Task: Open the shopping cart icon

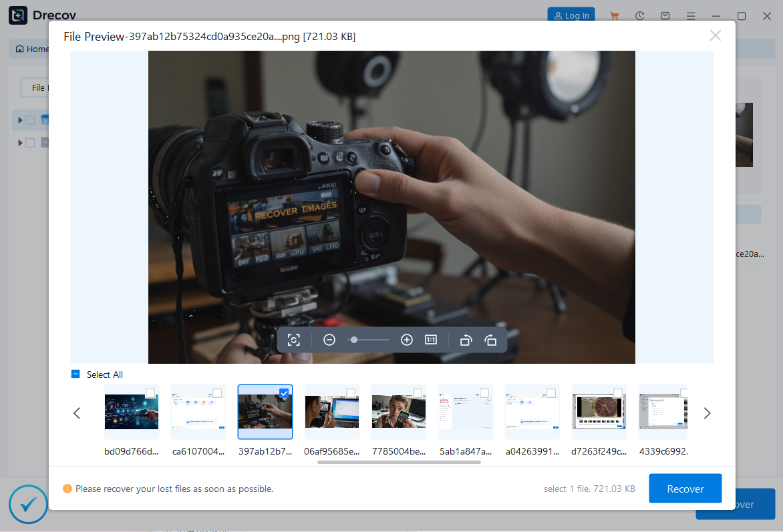Action: [x=615, y=15]
